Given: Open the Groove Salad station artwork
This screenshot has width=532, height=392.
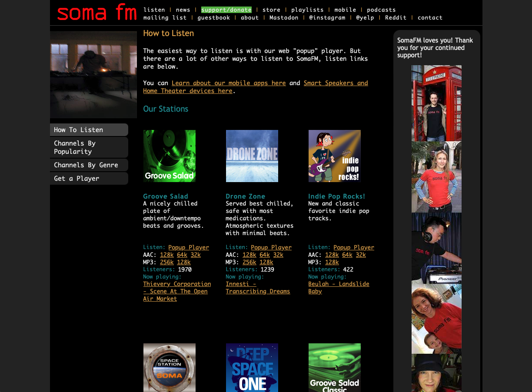Looking at the screenshot, I should click(x=169, y=156).
